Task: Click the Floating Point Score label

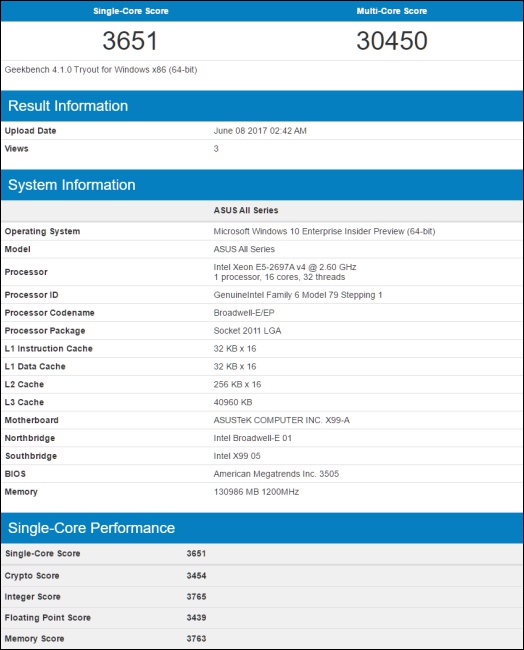Action: pos(48,618)
